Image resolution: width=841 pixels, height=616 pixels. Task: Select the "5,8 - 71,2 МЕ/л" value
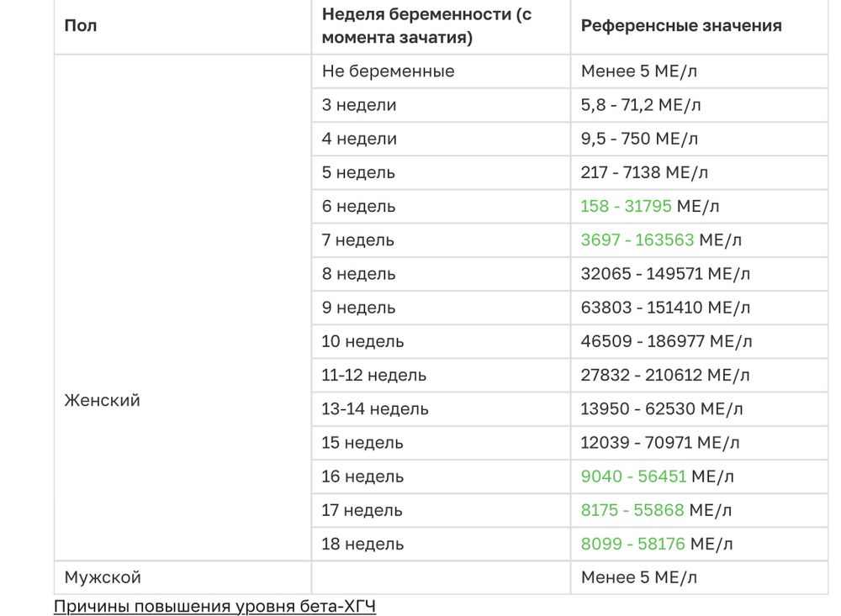(x=641, y=105)
